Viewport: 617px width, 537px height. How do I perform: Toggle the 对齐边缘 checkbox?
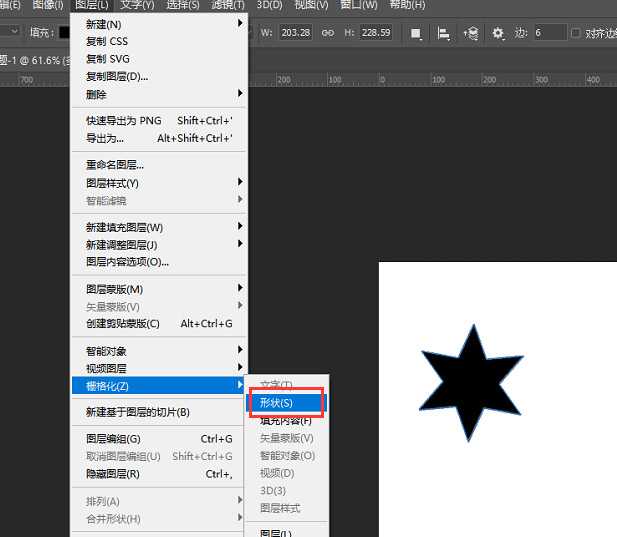pos(575,33)
